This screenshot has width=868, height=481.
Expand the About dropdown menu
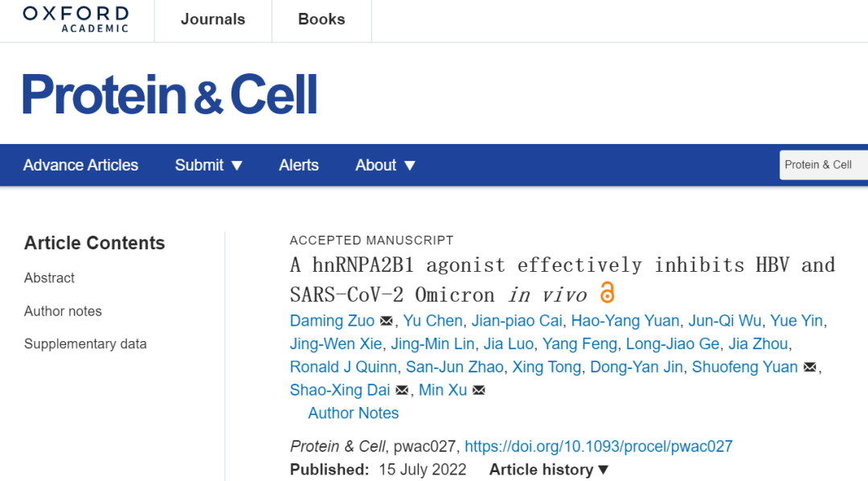pos(386,165)
